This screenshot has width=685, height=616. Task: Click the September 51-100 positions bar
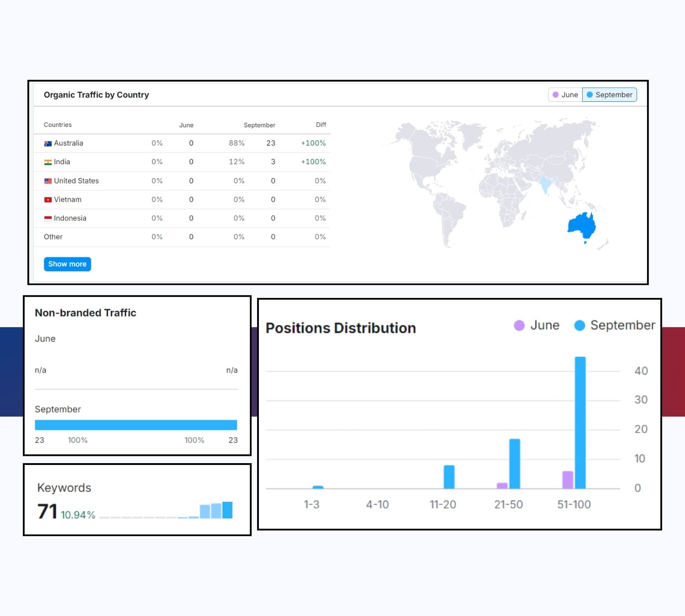tap(580, 423)
